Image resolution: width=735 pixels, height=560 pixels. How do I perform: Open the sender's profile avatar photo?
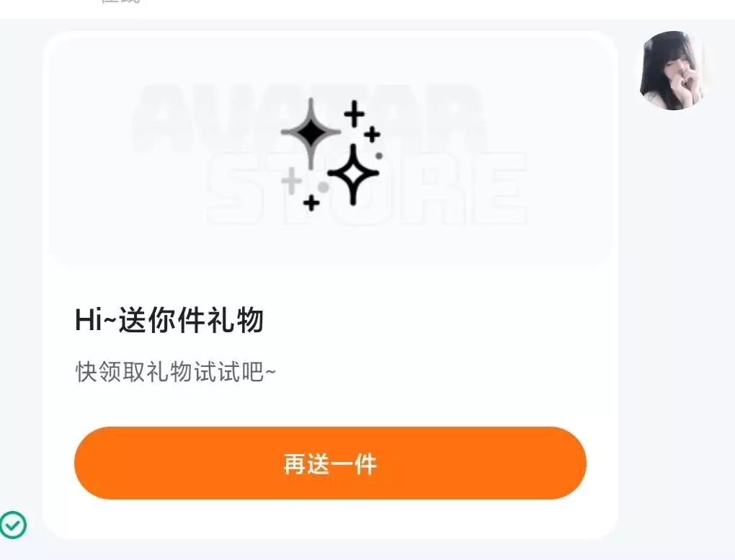[672, 71]
